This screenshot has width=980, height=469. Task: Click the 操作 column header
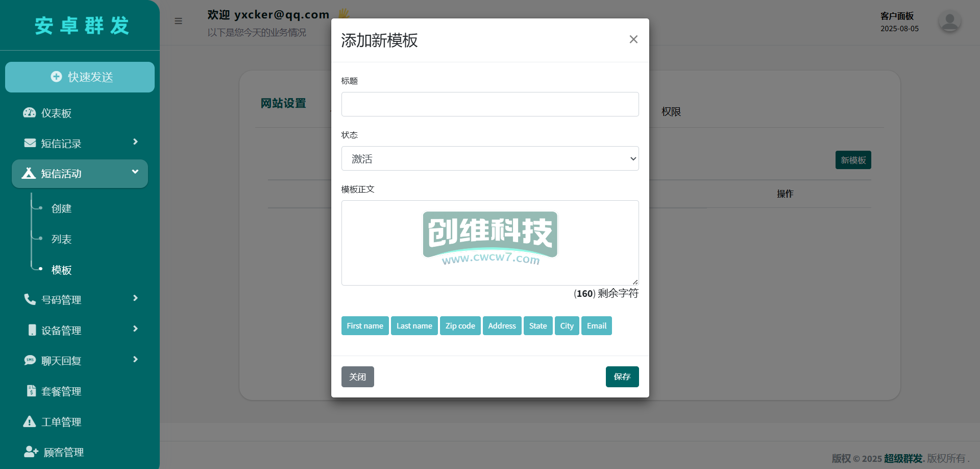pyautogui.click(x=785, y=194)
